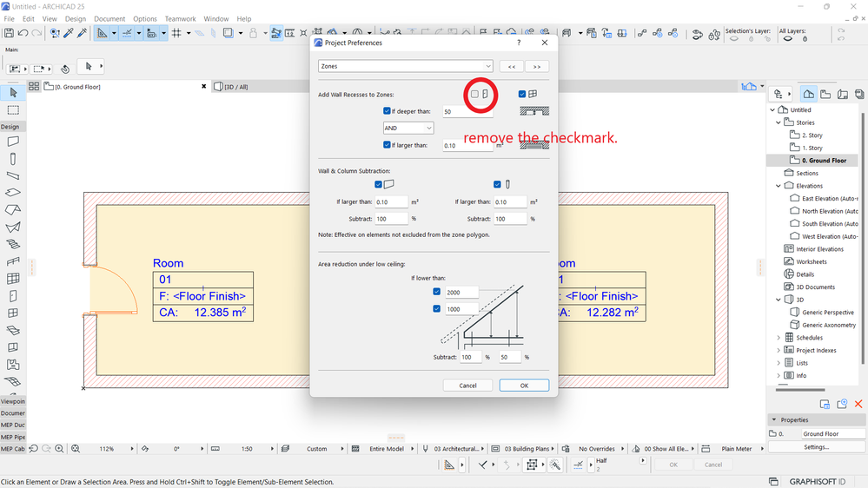Image resolution: width=868 pixels, height=488 pixels.
Task: Click the zoom-in magnifier in status bar
Action: pyautogui.click(x=59, y=449)
